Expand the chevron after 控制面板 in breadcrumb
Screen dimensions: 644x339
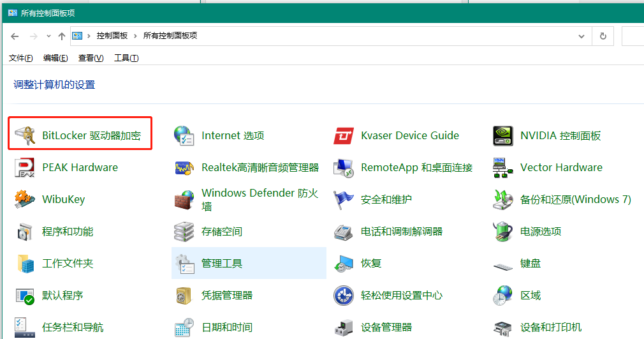point(135,36)
